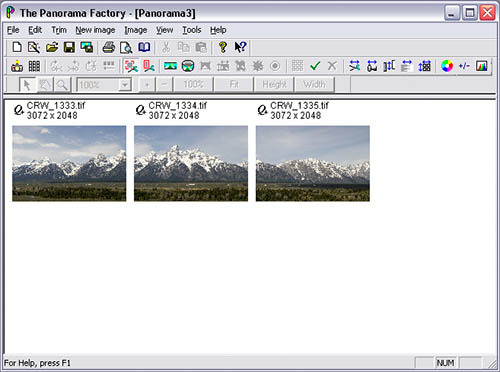Click the New document icon

pos(17,47)
